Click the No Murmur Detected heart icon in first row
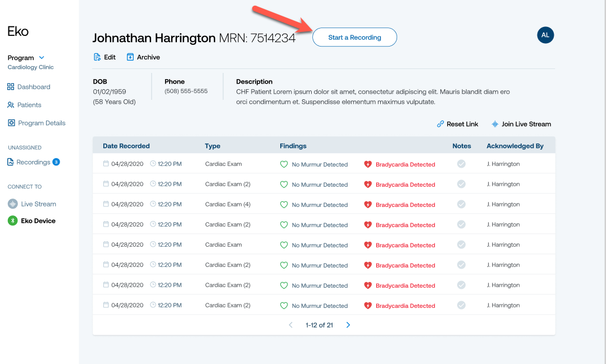The image size is (606, 364). pyautogui.click(x=284, y=164)
